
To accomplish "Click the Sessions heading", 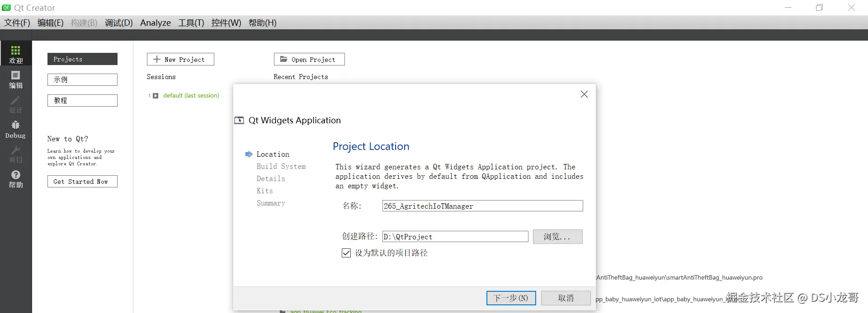I will [161, 77].
